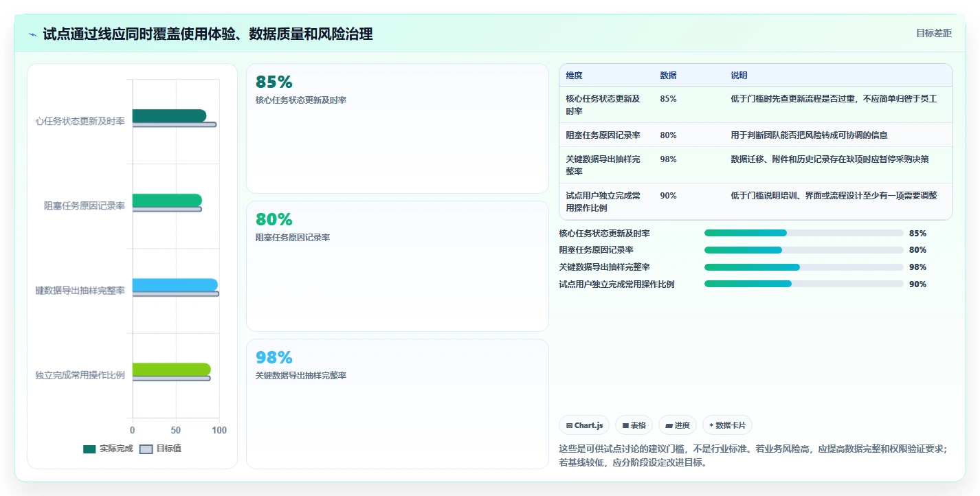Click the 目标差距 label in the header
The image size is (980, 496).
click(x=934, y=33)
